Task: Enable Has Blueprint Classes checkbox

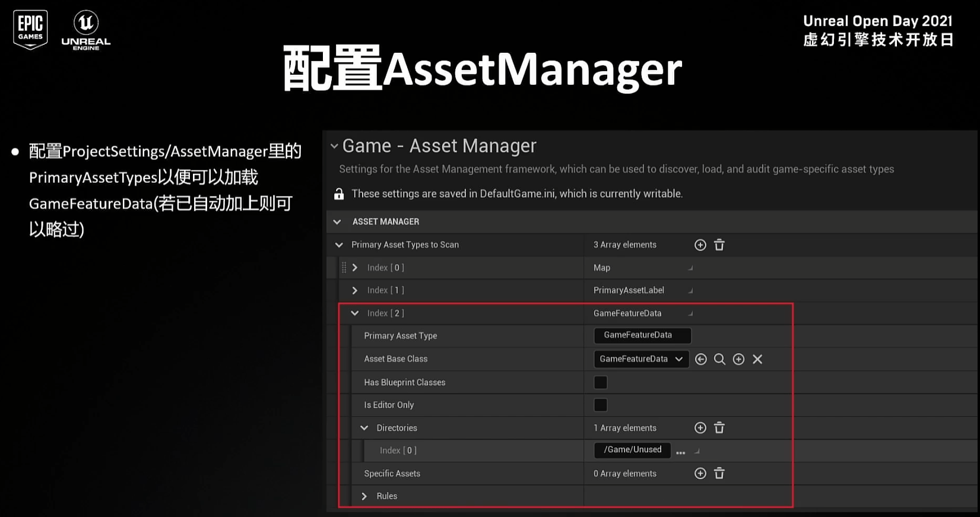Action: [601, 383]
